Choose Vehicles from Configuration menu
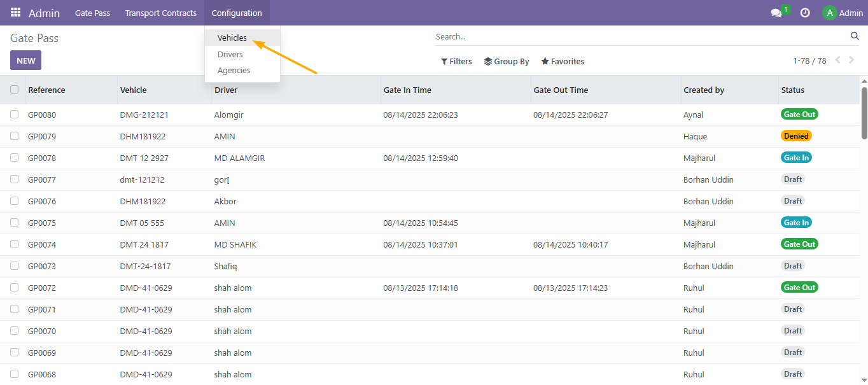Viewport: 868px width, 385px height. coord(232,38)
